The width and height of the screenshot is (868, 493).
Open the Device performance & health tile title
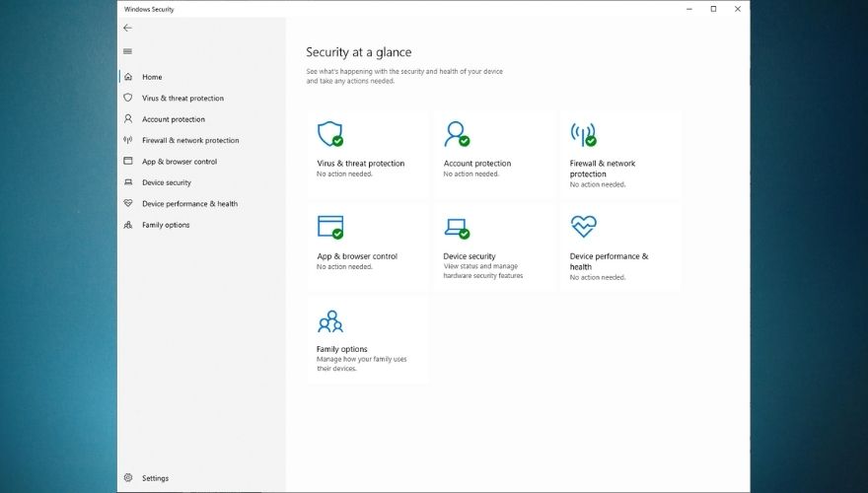click(x=609, y=261)
